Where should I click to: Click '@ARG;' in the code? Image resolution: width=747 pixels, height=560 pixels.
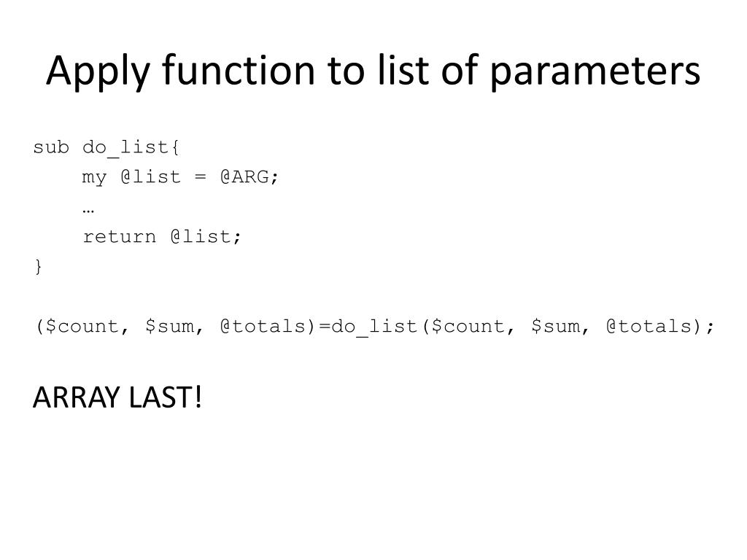click(x=249, y=176)
